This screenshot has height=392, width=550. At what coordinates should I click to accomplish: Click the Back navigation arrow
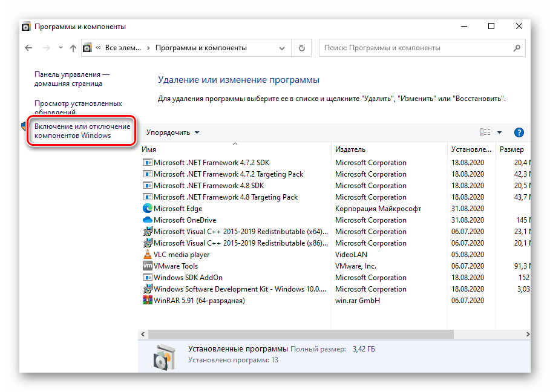pos(28,48)
